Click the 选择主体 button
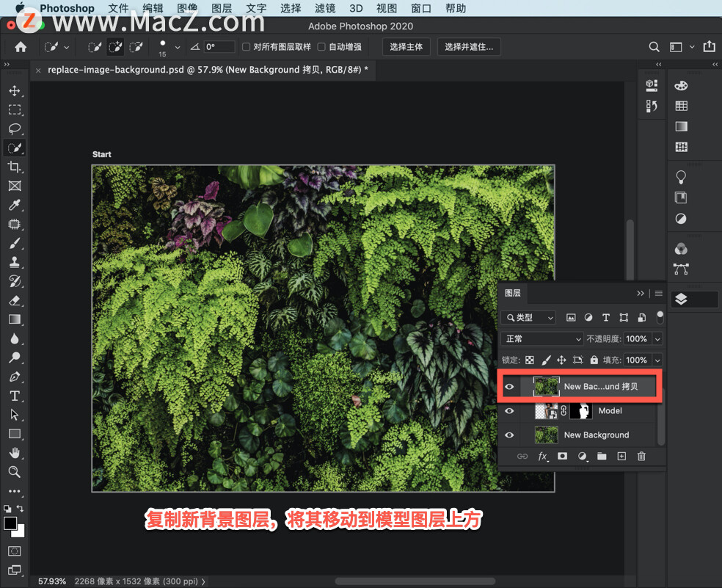 pos(406,47)
